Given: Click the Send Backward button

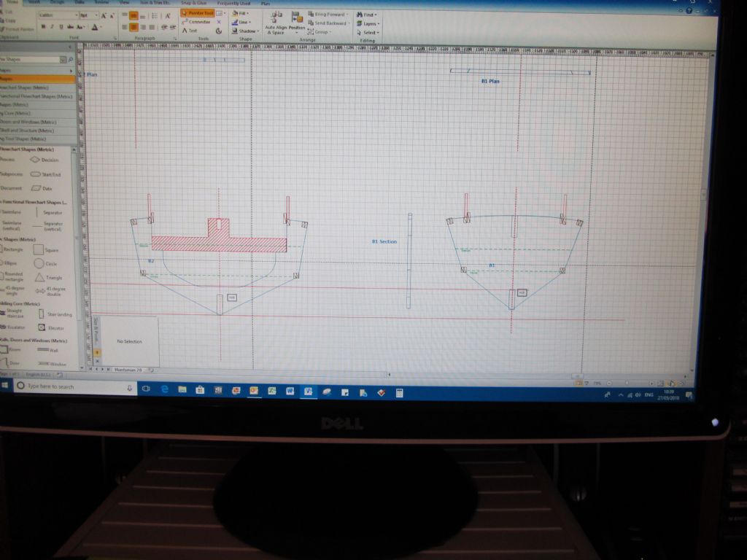Looking at the screenshot, I should click(328, 23).
